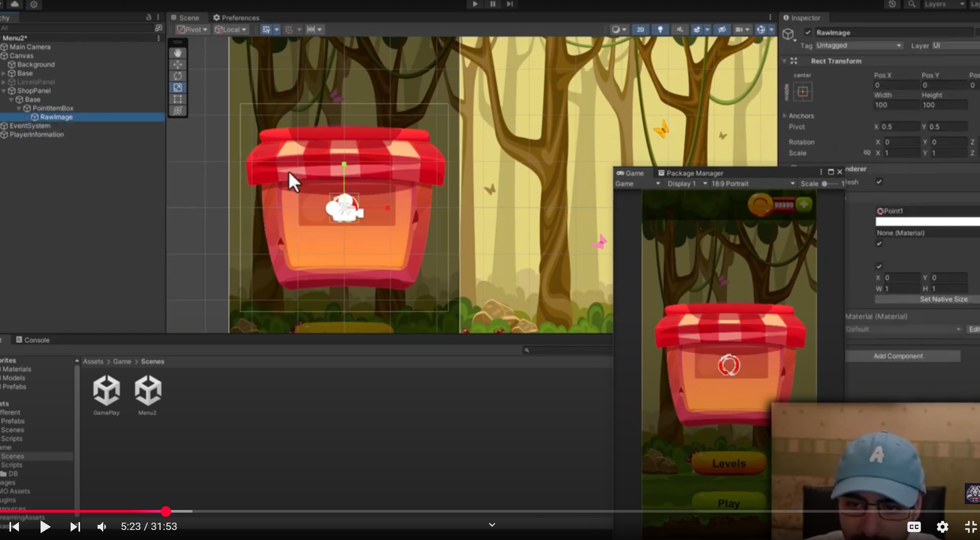Click Point1 texture field

tap(927, 211)
